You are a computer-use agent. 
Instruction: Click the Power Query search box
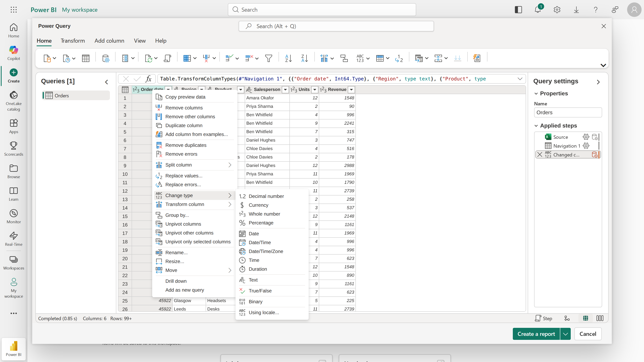pyautogui.click(x=336, y=26)
